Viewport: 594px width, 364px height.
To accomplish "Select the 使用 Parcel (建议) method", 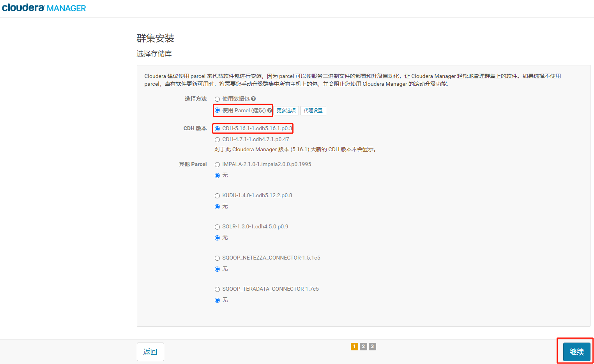I will point(217,110).
